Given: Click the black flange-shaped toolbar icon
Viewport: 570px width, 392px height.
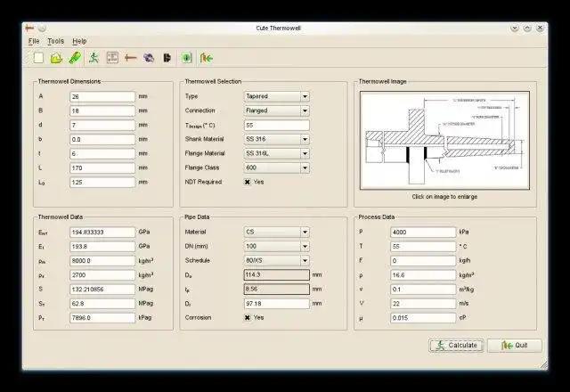Looking at the screenshot, I should (x=167, y=58).
